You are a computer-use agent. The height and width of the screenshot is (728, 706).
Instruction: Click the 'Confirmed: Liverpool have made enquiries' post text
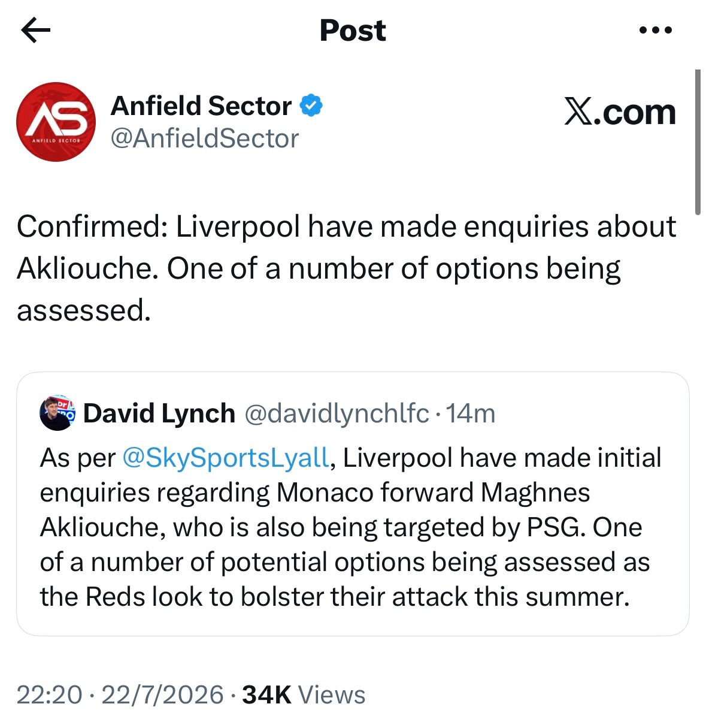coord(347,268)
